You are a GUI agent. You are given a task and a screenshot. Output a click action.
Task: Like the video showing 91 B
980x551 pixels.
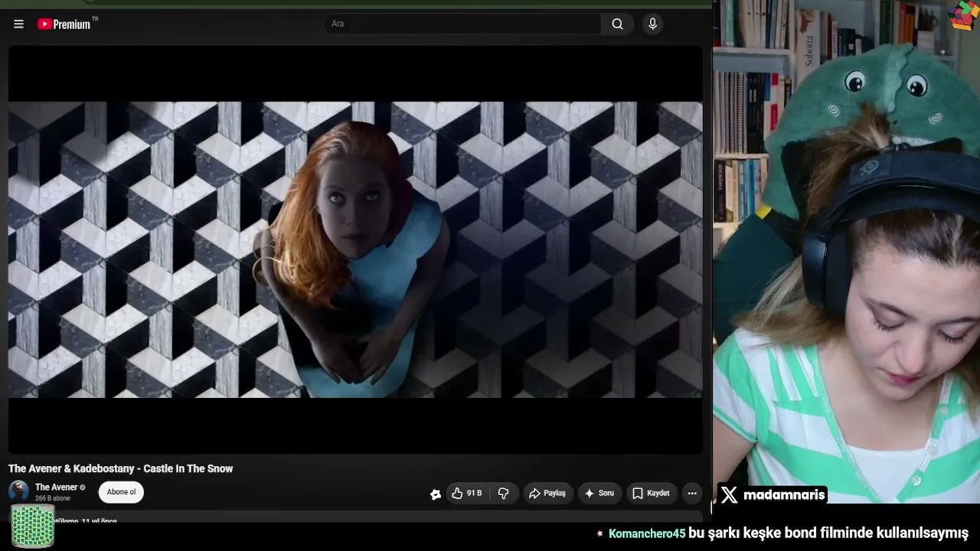pyautogui.click(x=467, y=494)
